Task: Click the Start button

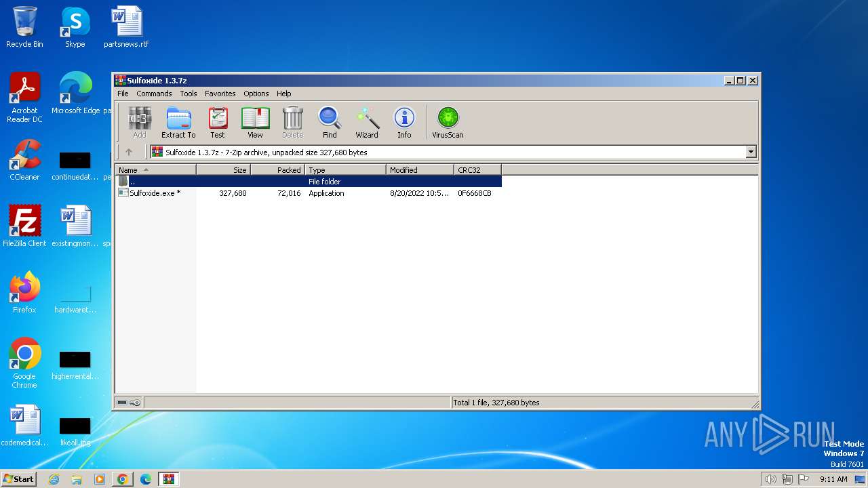Action: click(18, 479)
